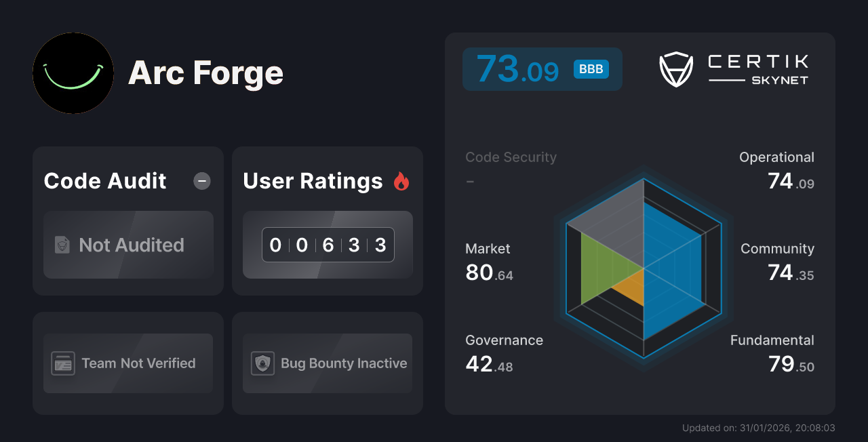Select the Governance 42.48 metric
This screenshot has height=442, width=868.
[x=505, y=353]
